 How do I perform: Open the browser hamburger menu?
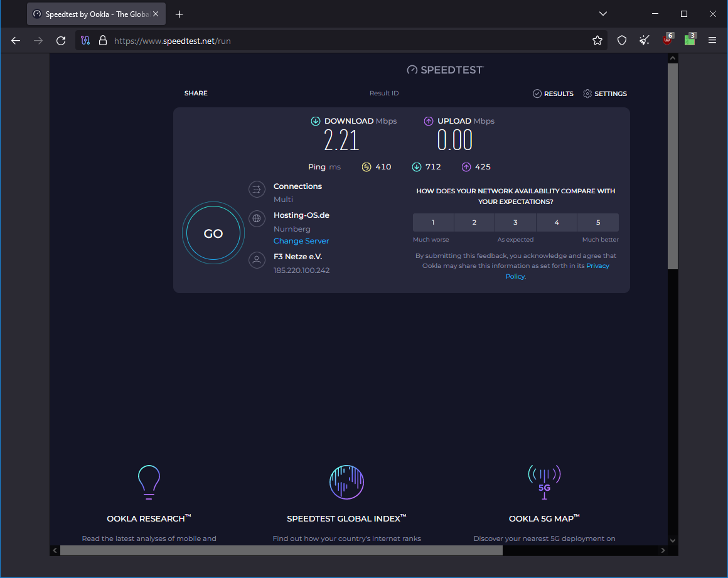click(x=712, y=41)
